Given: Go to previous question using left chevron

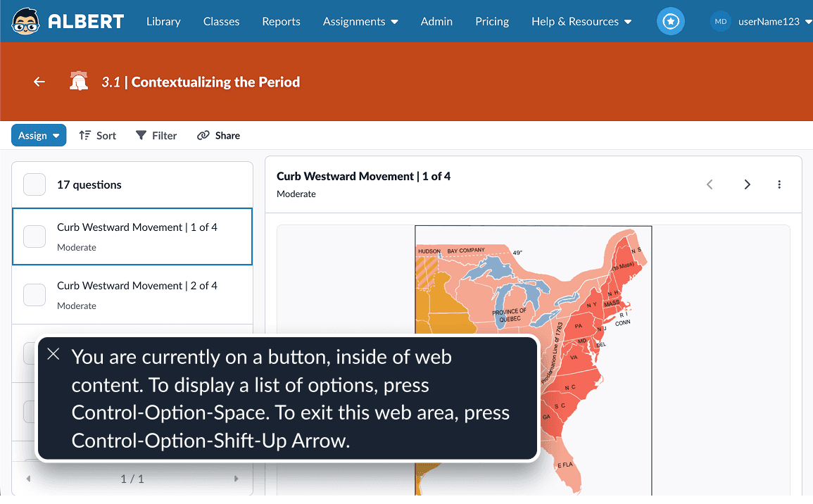Looking at the screenshot, I should click(x=710, y=184).
